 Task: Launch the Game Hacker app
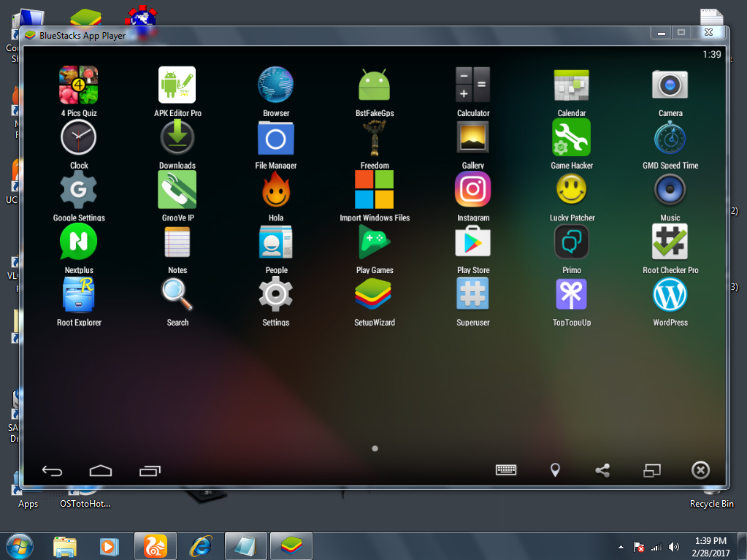571,138
